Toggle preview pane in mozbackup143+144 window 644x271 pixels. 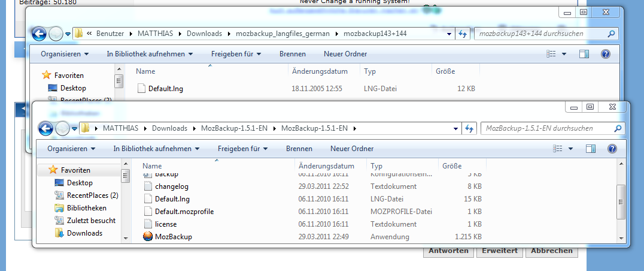(584, 54)
